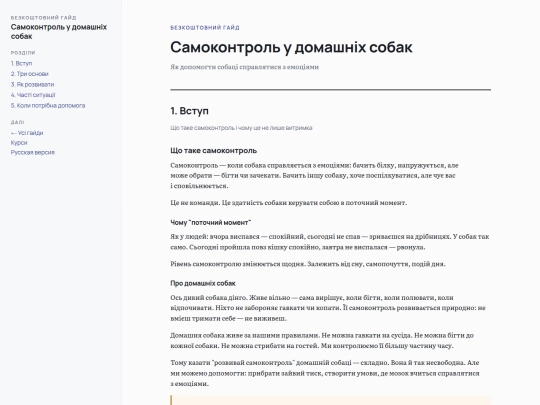Click the main heading 'Самоконтроль у домашніх собак'
540x405 pixels.
pos(291,47)
